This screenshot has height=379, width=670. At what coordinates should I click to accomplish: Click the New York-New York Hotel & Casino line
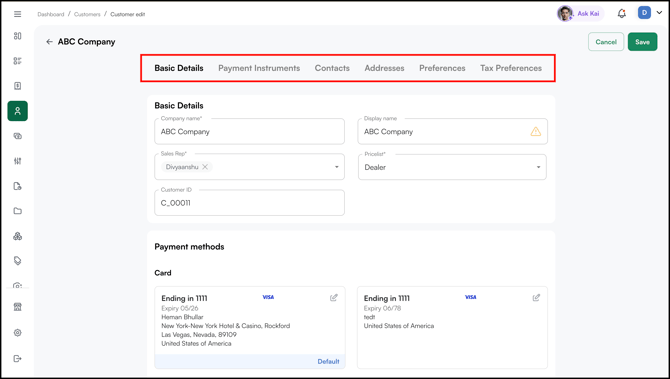click(x=226, y=326)
